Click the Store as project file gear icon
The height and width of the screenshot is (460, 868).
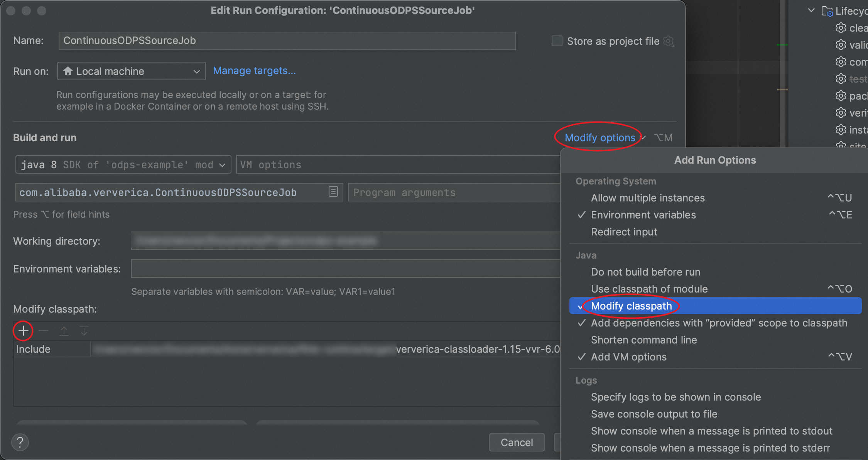668,40
